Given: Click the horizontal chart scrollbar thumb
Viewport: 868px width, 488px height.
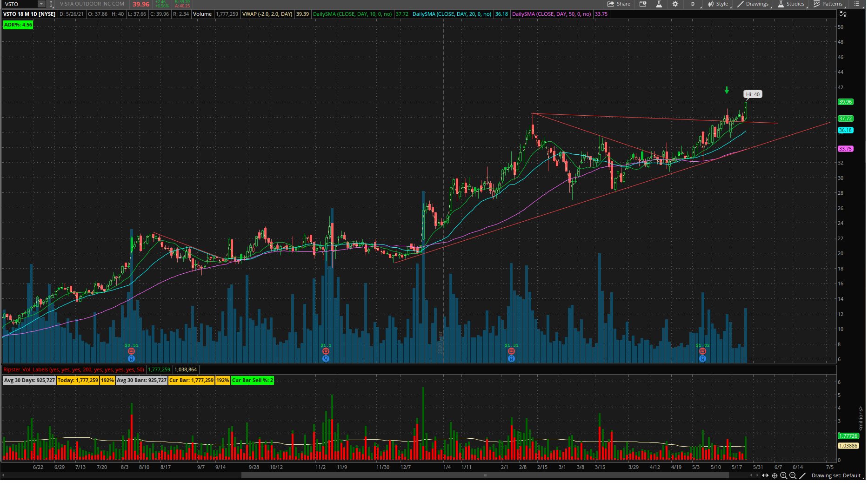Looking at the screenshot, I should click(485, 475).
